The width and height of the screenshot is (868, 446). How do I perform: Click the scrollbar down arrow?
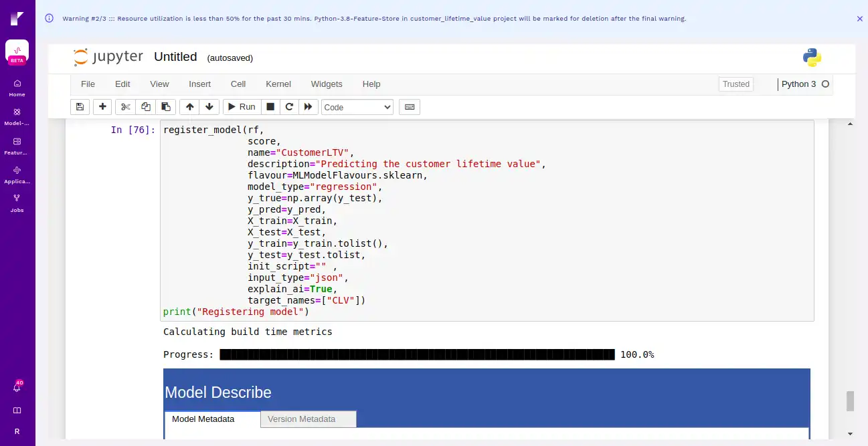851,434
